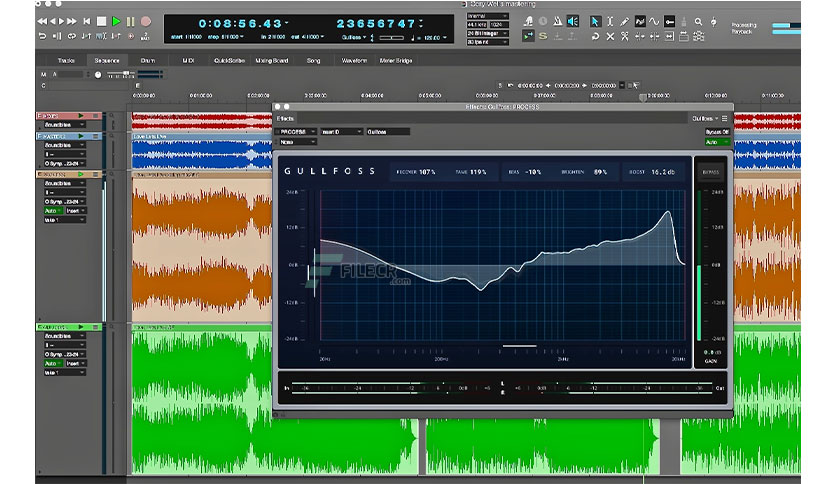Select the Zoom magnifier tool
Image resolution: width=836 pixels, height=484 pixels.
point(698,21)
